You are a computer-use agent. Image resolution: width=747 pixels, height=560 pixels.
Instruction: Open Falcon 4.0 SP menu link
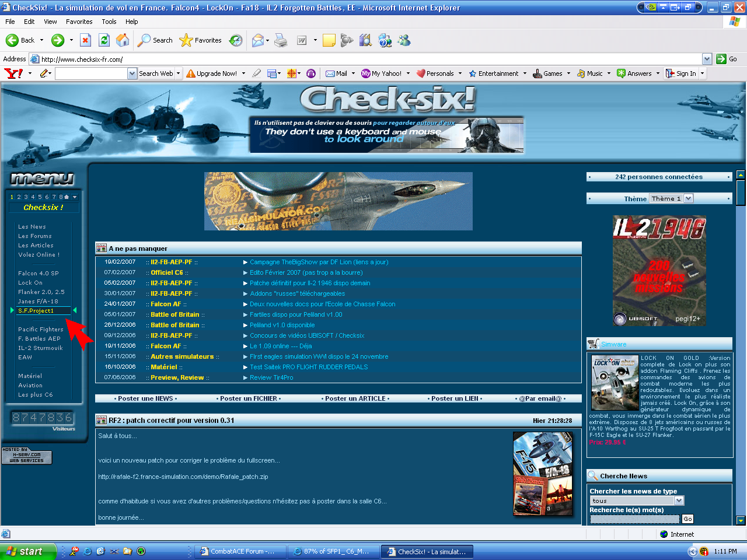[x=39, y=274]
